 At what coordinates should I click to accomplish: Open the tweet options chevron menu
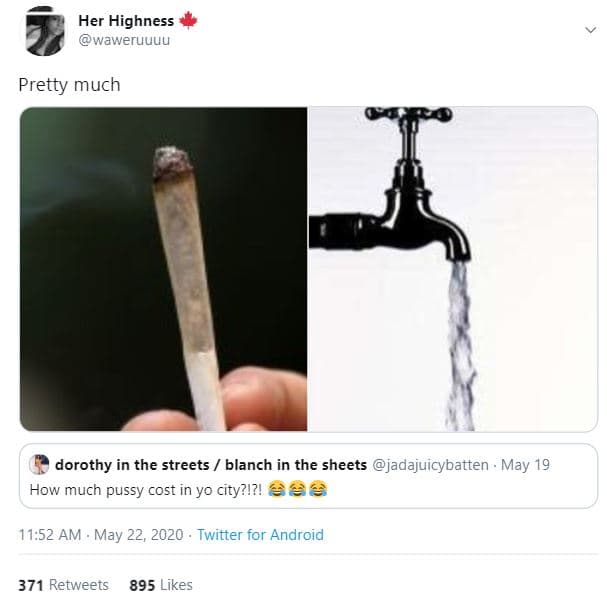pos(590,30)
